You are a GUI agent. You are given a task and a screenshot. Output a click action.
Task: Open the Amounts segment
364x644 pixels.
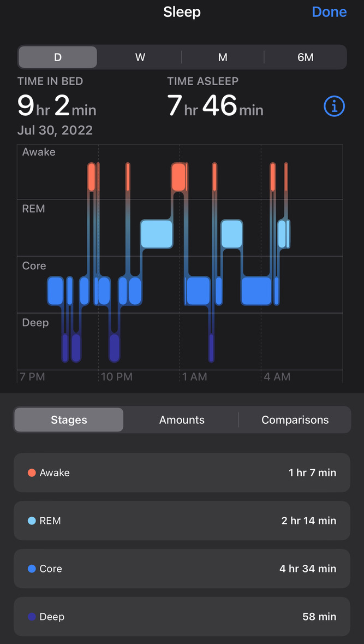point(182,420)
